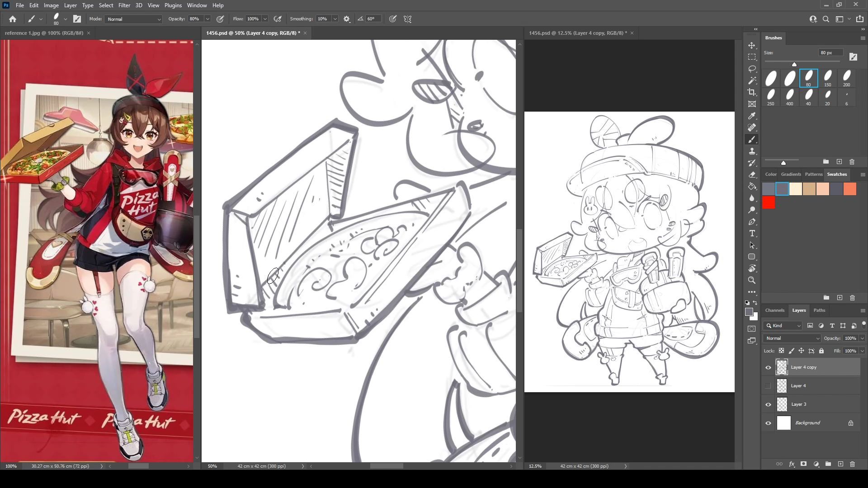The height and width of the screenshot is (488, 868).
Task: Switch to the Paths tab
Action: point(819,310)
